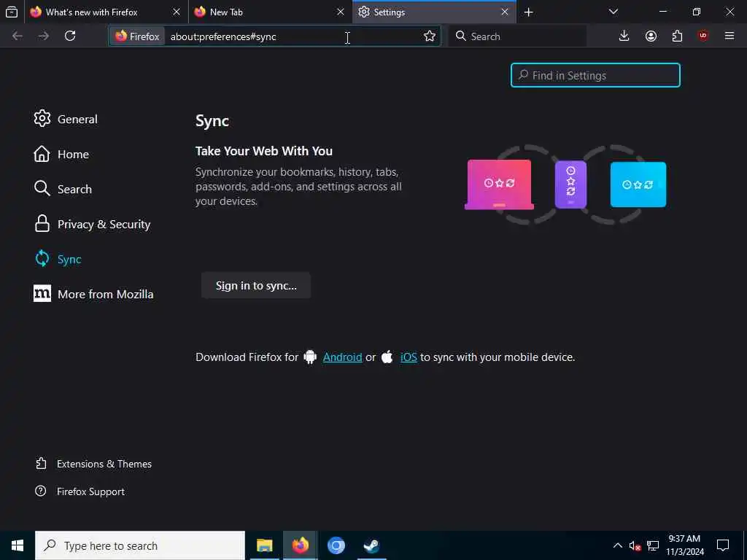Open Chromium browser from the taskbar
This screenshot has width=747, height=560.
coord(336,545)
